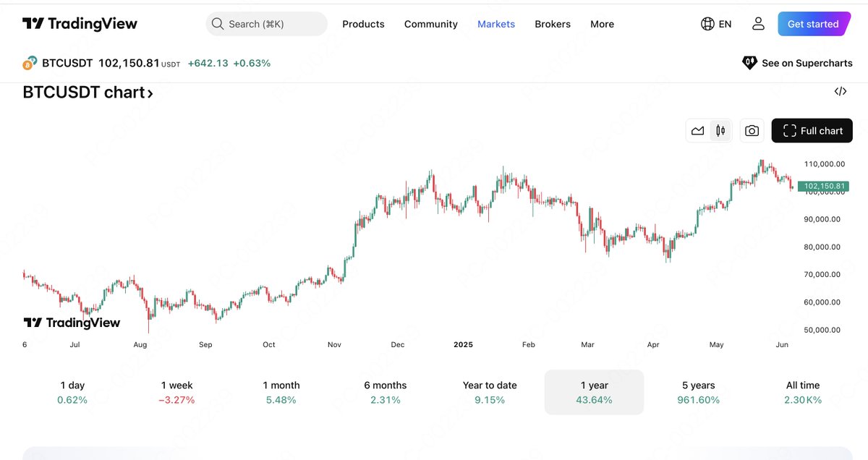Open the More navigation dropdown
This screenshot has height=460, width=868.
602,24
